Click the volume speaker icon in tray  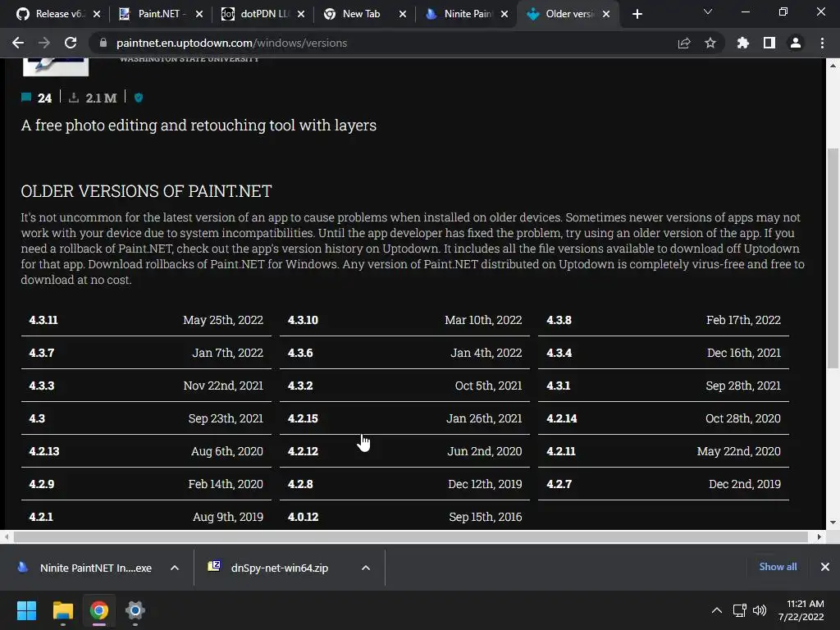[760, 610]
